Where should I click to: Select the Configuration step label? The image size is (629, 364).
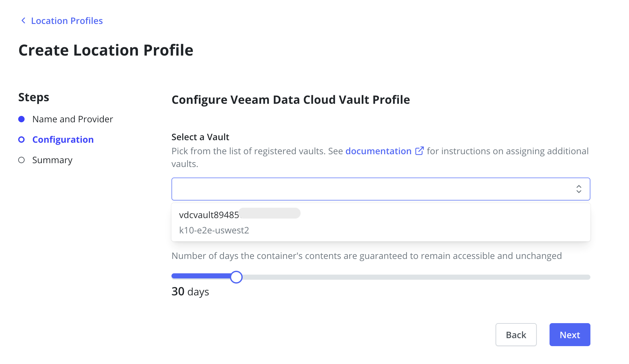(x=63, y=140)
